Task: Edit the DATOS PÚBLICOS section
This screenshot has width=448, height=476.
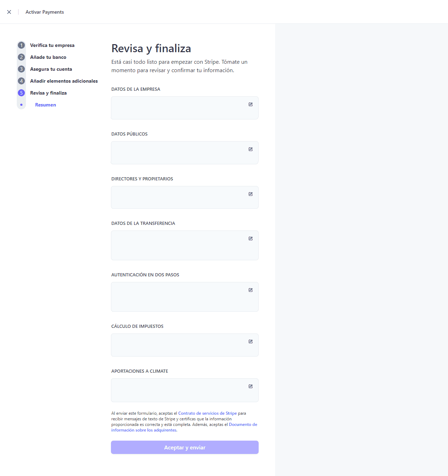Action: pos(251,149)
